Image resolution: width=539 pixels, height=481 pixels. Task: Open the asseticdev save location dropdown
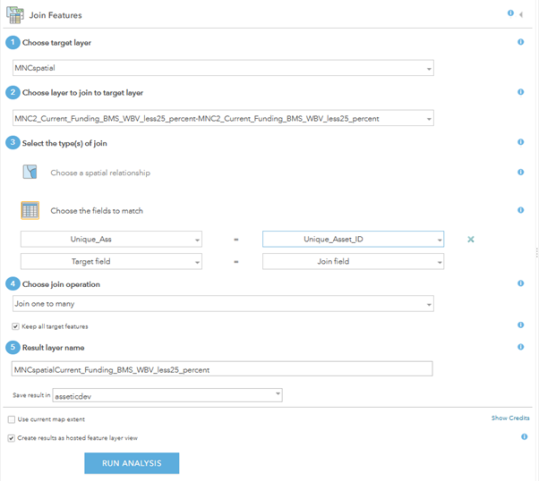(167, 395)
